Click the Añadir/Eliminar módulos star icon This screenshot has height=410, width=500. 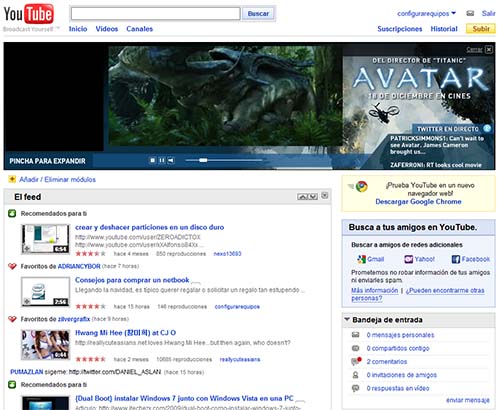click(12, 179)
